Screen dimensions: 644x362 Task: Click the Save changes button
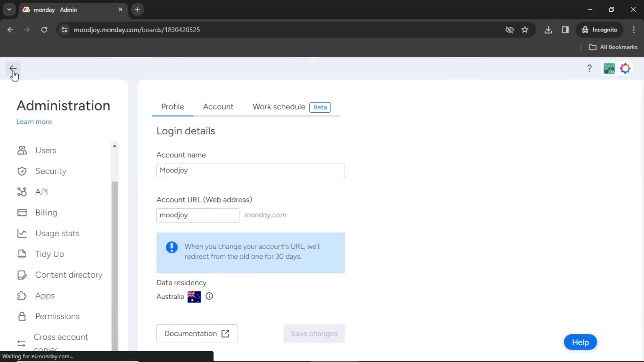314,334
